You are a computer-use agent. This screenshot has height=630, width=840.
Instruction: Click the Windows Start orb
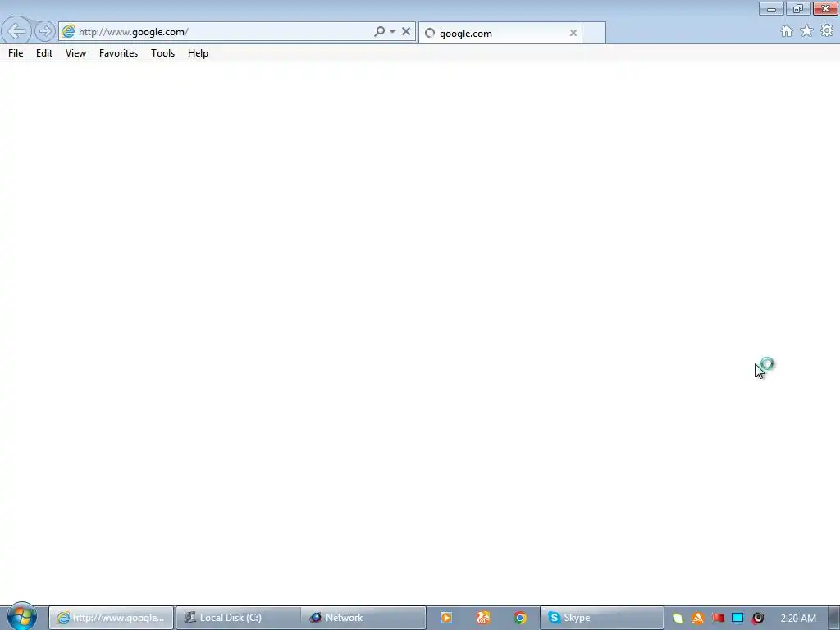tap(21, 616)
